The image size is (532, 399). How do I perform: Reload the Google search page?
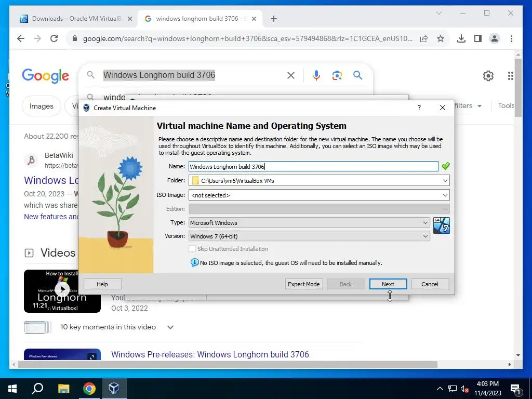54,38
